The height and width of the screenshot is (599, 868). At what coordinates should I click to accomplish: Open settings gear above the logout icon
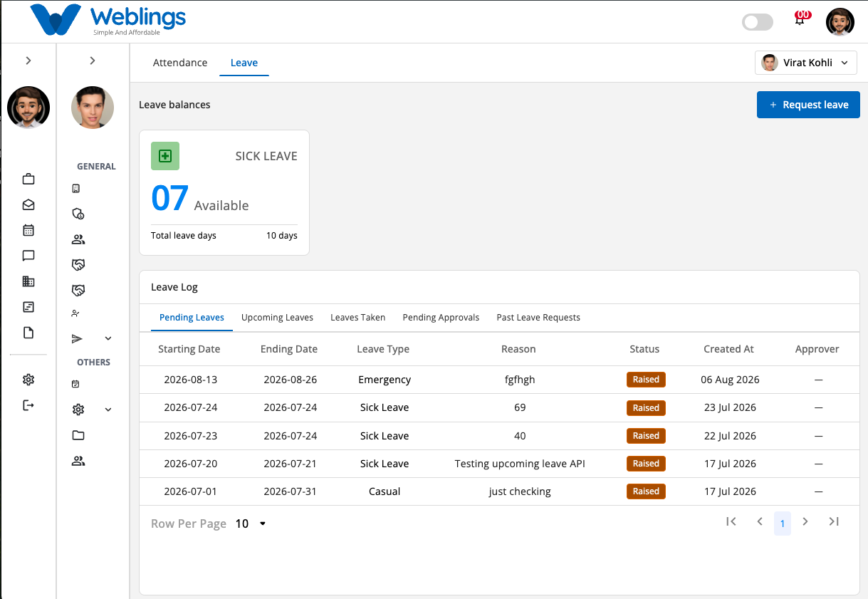pos(28,380)
